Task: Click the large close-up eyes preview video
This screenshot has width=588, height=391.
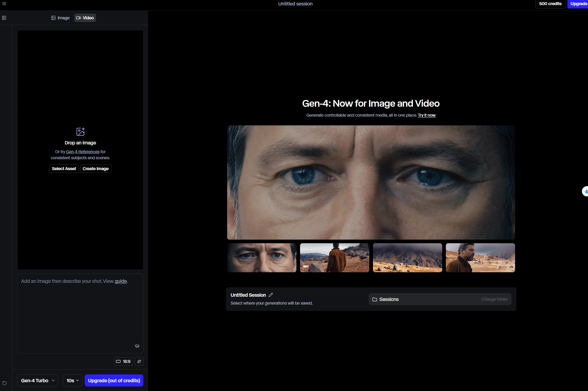Action: 371,183
